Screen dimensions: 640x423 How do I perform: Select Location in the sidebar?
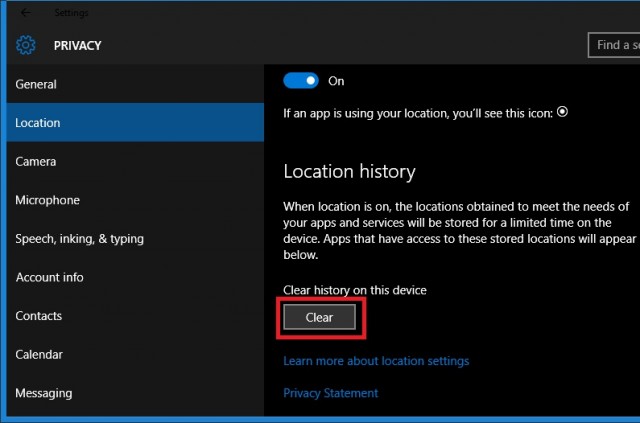(x=38, y=123)
